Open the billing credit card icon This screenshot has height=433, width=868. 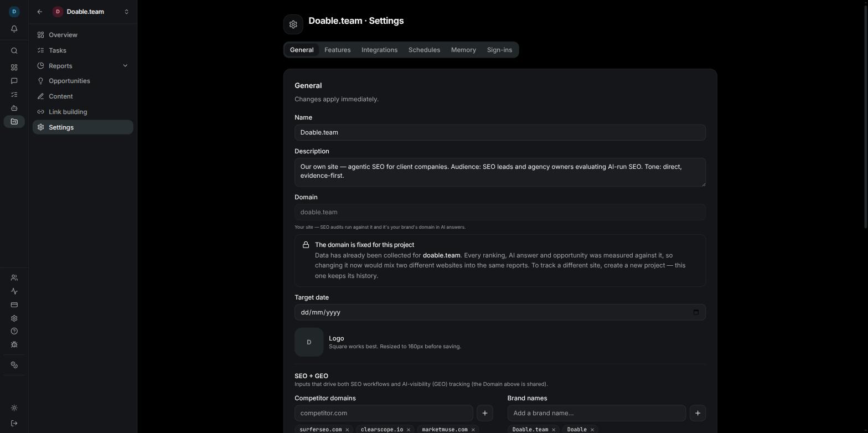pyautogui.click(x=14, y=305)
